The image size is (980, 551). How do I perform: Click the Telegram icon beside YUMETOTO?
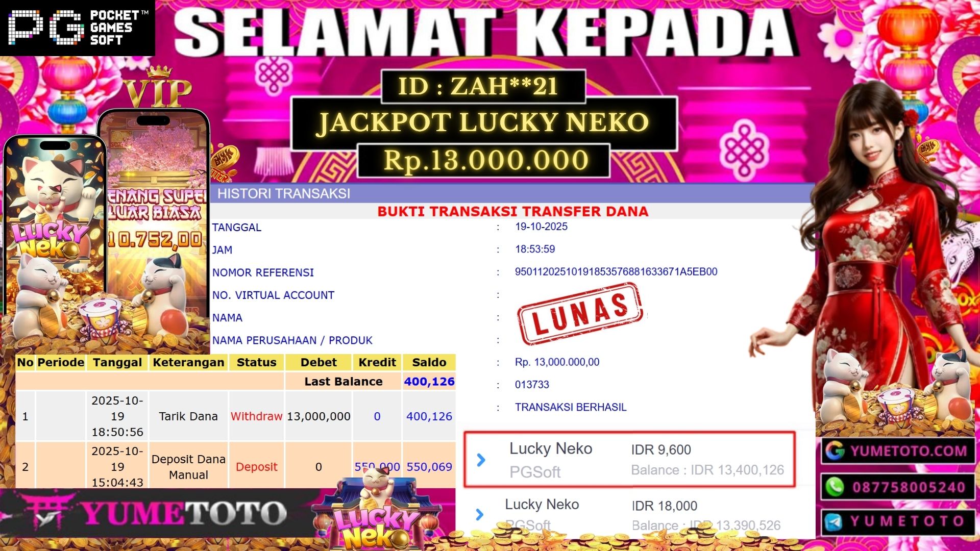[834, 522]
